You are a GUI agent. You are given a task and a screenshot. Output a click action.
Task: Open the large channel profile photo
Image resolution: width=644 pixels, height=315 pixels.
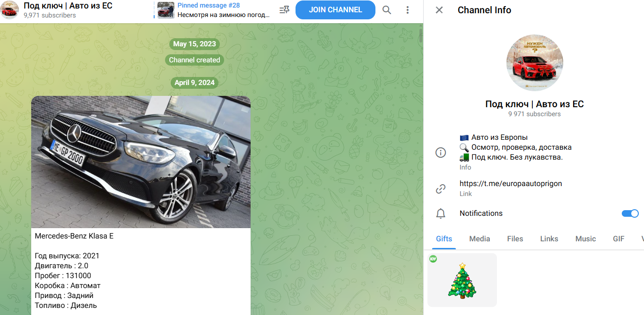click(x=534, y=63)
